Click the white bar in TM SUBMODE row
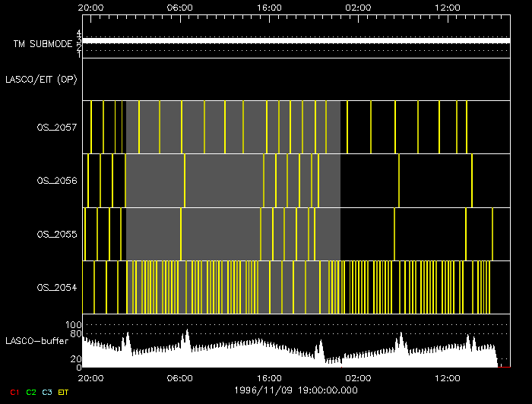Screen dimensions: 532x404 pyautogui.click(x=296, y=40)
